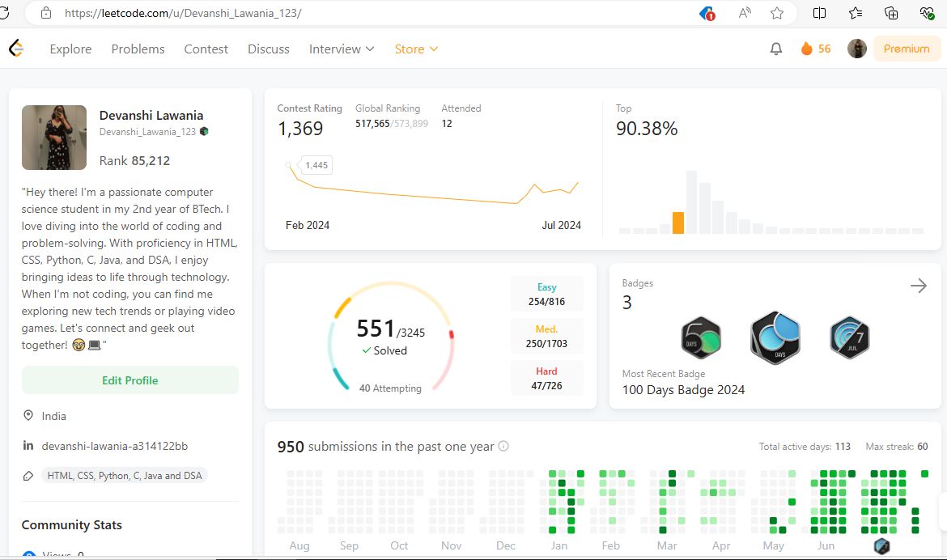Open the devanshi-lawania LinkedIn link
Screen dimensions: 947x560
(114, 446)
